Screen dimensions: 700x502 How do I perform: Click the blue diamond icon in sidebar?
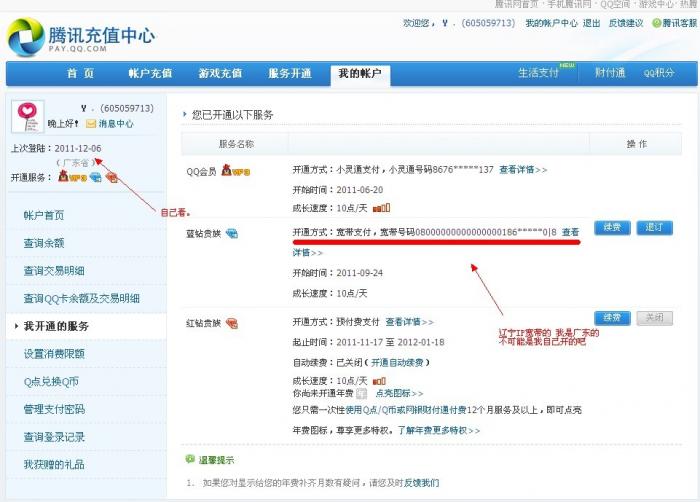coord(96,177)
